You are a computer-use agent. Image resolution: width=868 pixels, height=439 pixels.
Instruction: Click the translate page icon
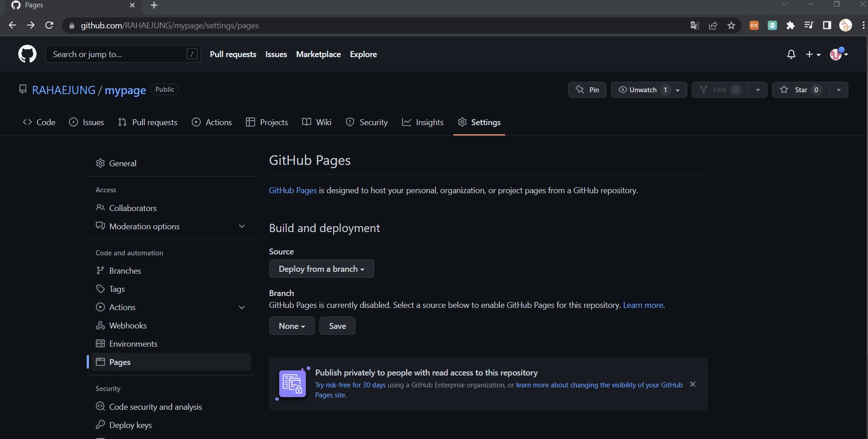[x=695, y=26]
